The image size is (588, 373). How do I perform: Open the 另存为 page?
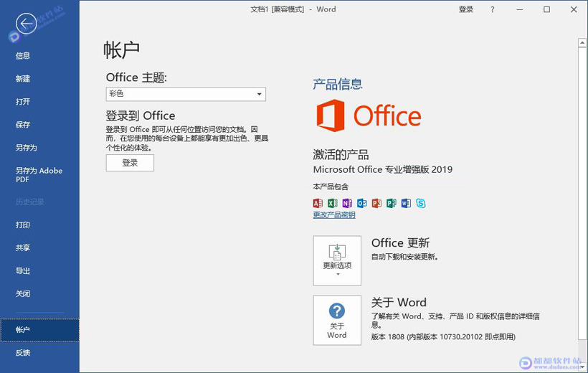27,148
